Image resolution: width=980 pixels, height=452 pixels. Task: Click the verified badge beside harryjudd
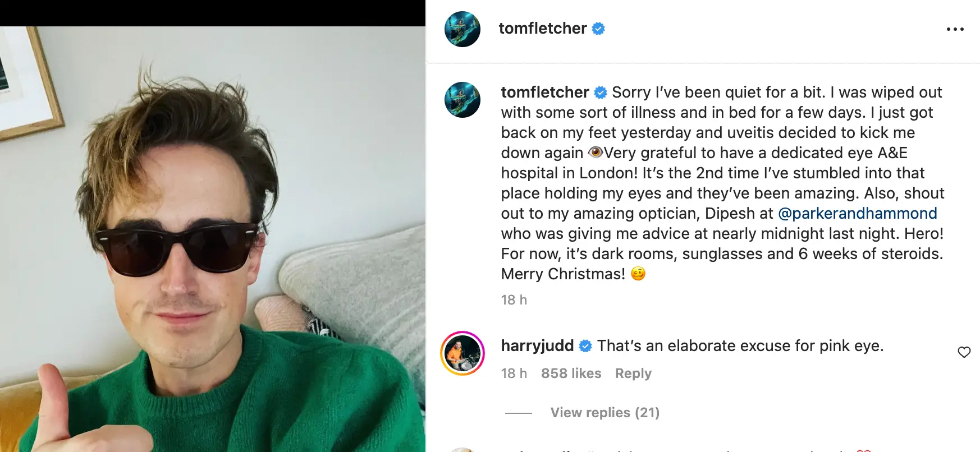click(x=585, y=346)
